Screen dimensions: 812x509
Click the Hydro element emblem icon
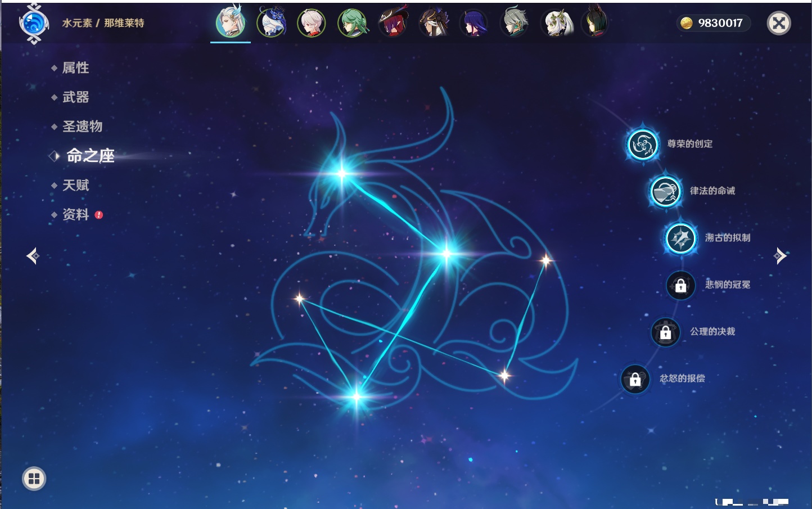pos(34,23)
